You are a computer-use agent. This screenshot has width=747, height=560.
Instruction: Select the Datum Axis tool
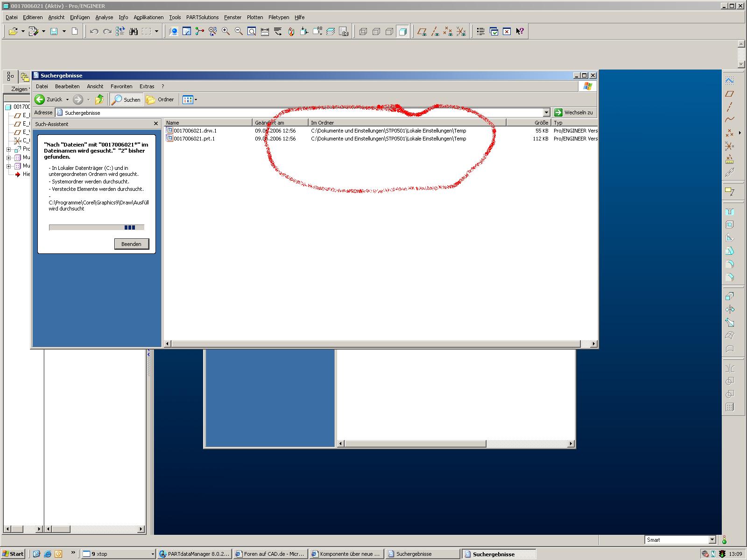coord(730,107)
